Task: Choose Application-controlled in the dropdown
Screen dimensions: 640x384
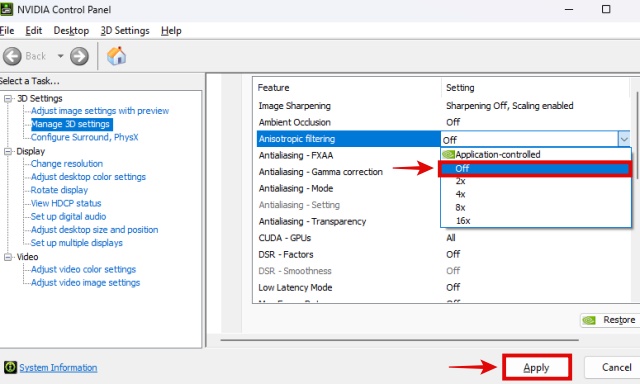Action: coord(536,154)
